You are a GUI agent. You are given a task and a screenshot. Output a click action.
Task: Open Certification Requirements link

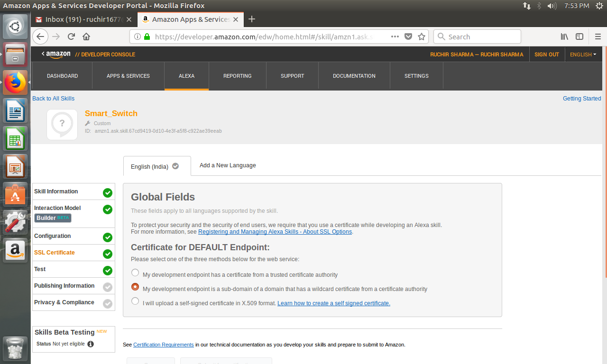pos(164,345)
